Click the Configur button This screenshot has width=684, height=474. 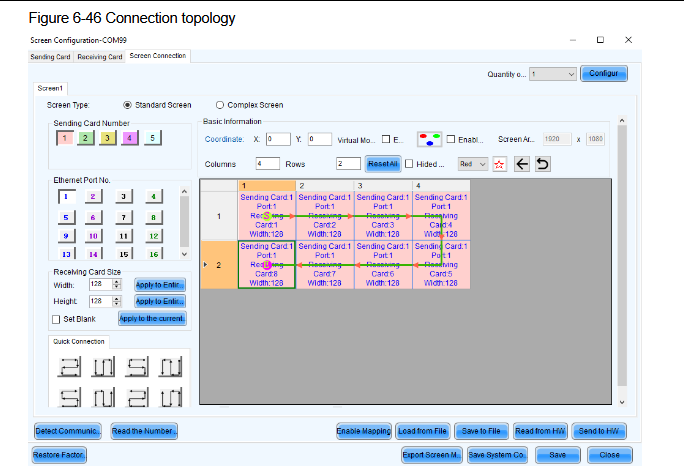604,74
